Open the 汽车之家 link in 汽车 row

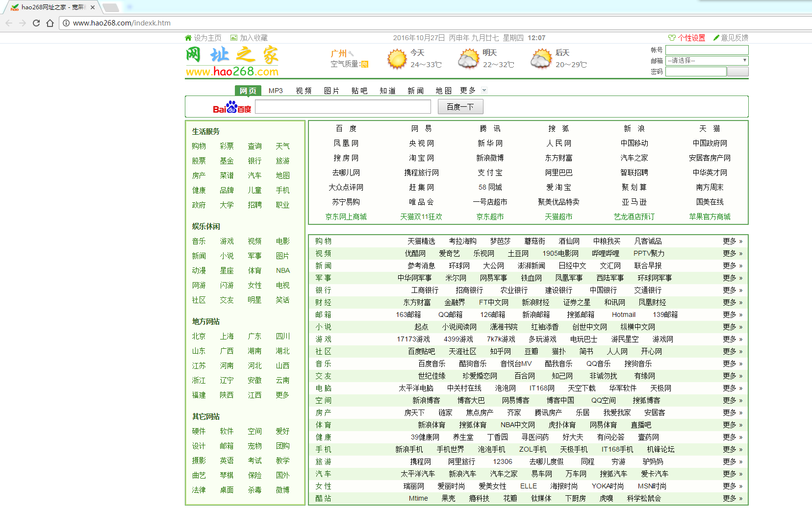[504, 474]
